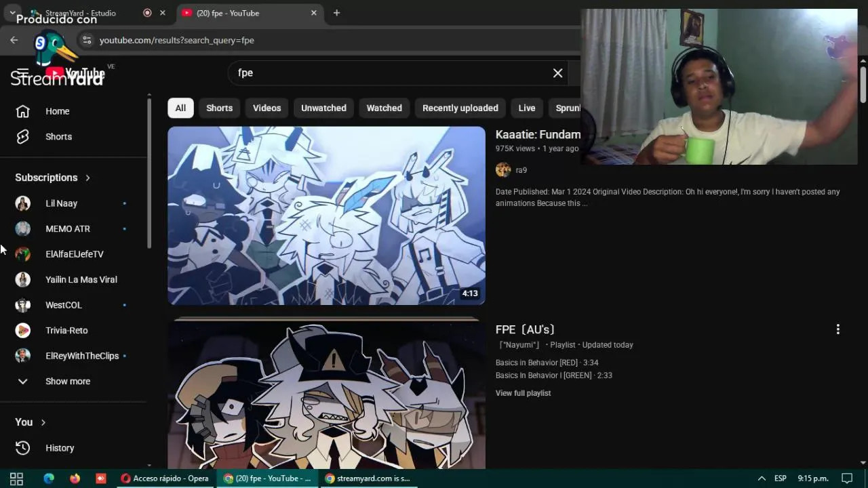Select the Videos filter chip
This screenshot has width=868, height=488.
pos(267,108)
